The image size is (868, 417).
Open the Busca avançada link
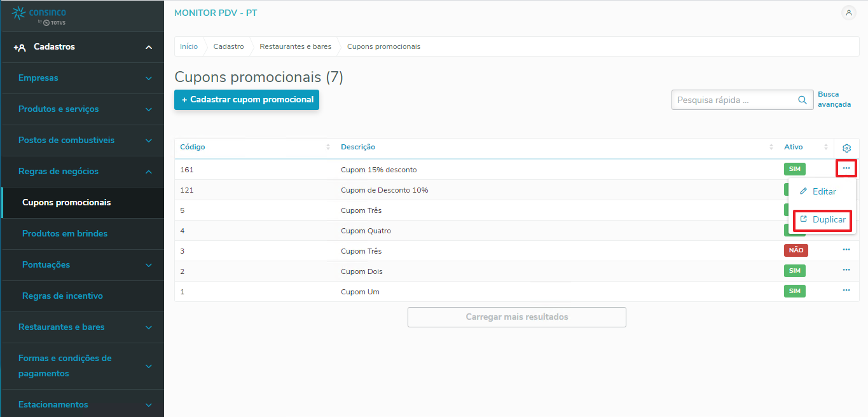(x=834, y=99)
